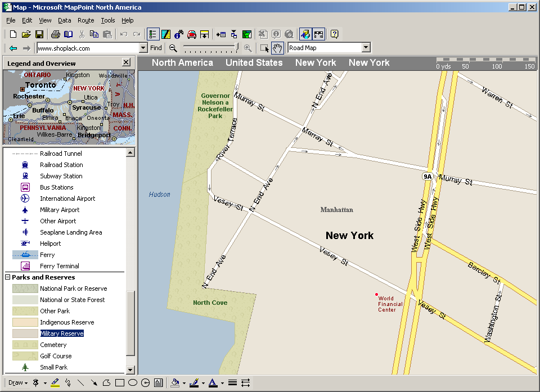Open the Draw menu dropdown
Screen dimensions: 540x392
pyautogui.click(x=18, y=382)
